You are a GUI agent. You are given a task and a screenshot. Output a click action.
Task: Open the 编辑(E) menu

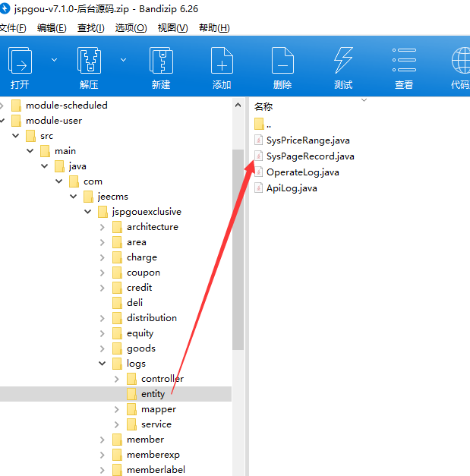(x=52, y=28)
